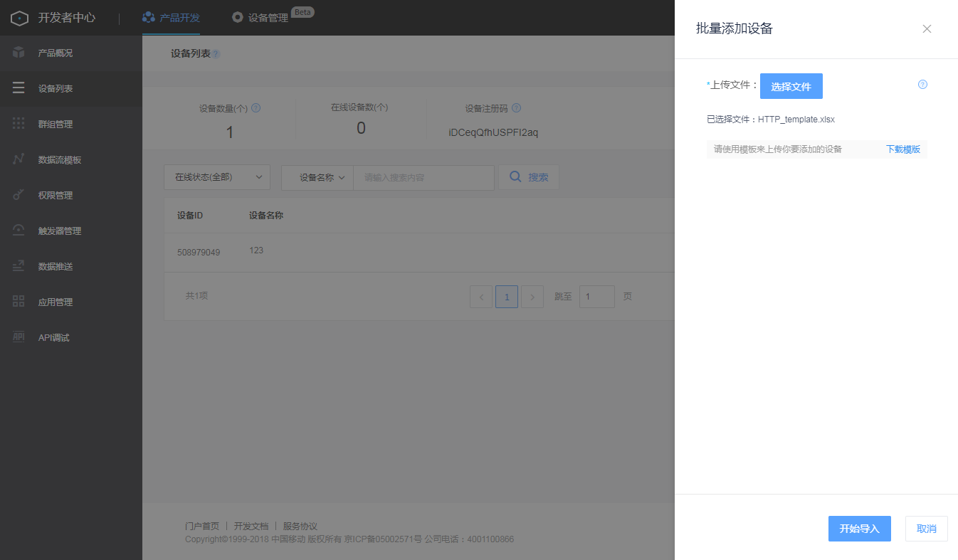Click the 设备ID column header
The image size is (958, 560).
[x=190, y=216]
